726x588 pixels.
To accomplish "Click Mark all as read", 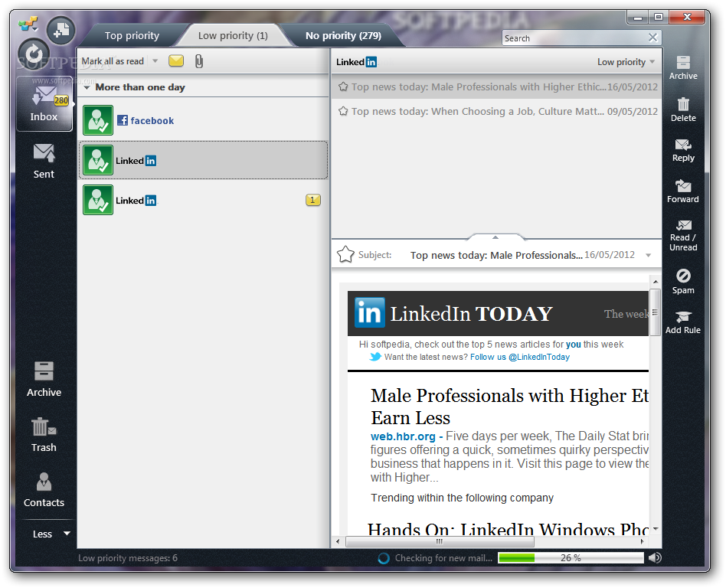I will point(113,61).
